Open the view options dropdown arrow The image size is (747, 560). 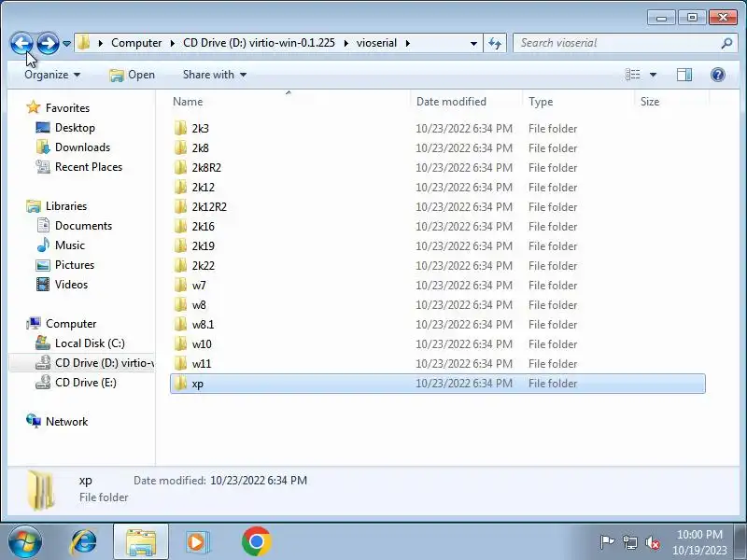653,75
